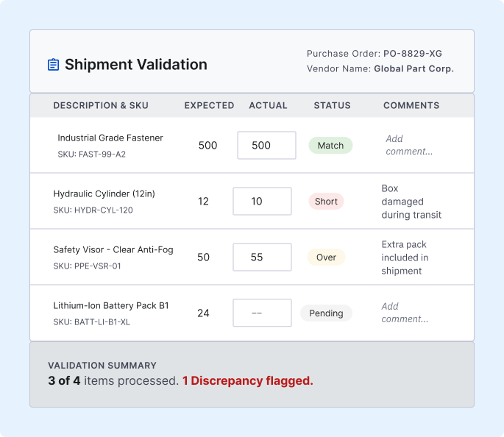
Task: Click SKU: FAST-99-A2 text
Action: (92, 154)
